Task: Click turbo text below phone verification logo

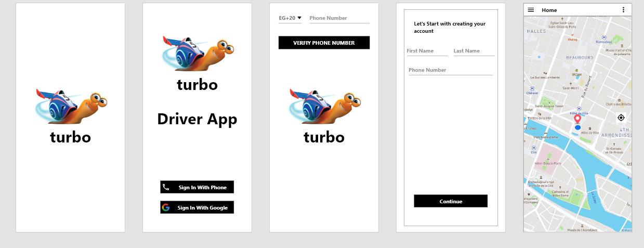Action: (324, 137)
